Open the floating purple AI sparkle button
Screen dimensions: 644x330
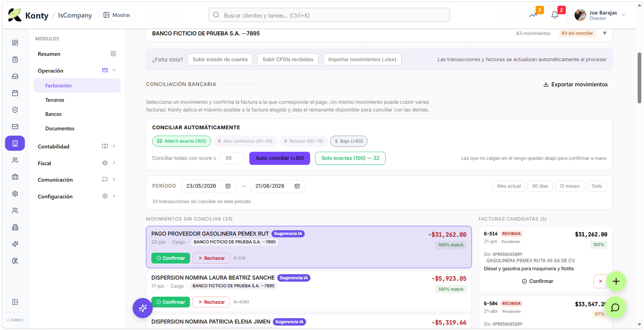pos(142,308)
